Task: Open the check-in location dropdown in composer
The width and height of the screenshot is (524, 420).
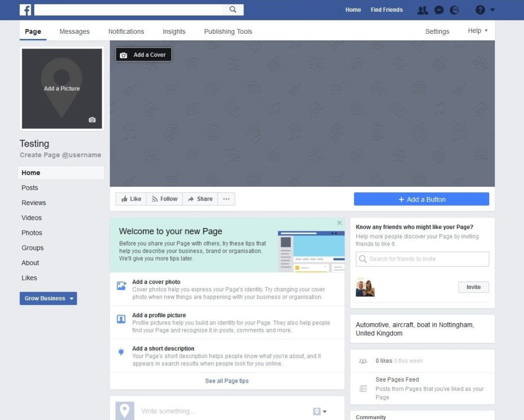Action: [320, 411]
